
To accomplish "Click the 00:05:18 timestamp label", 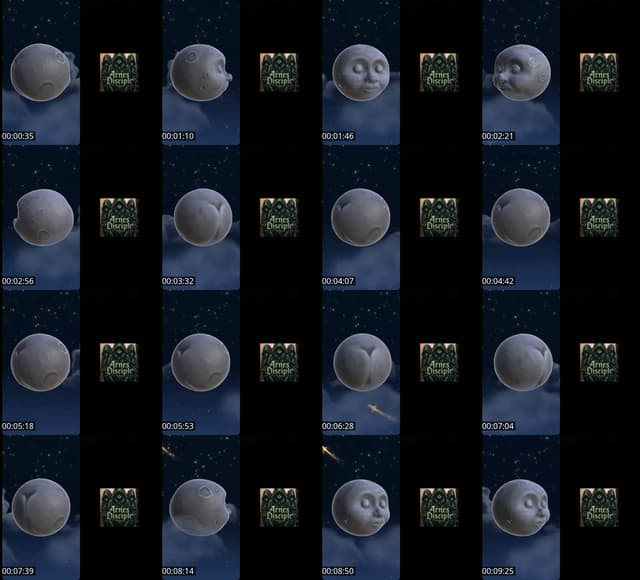I will point(18,426).
